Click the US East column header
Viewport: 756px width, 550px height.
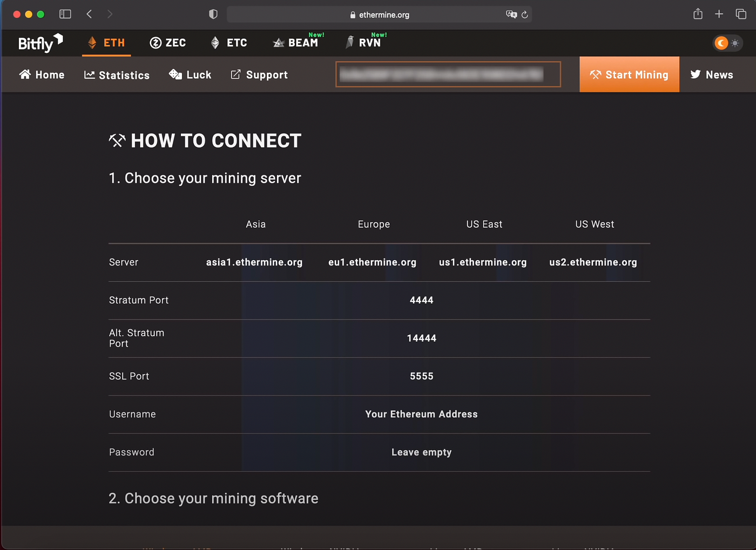click(x=484, y=224)
